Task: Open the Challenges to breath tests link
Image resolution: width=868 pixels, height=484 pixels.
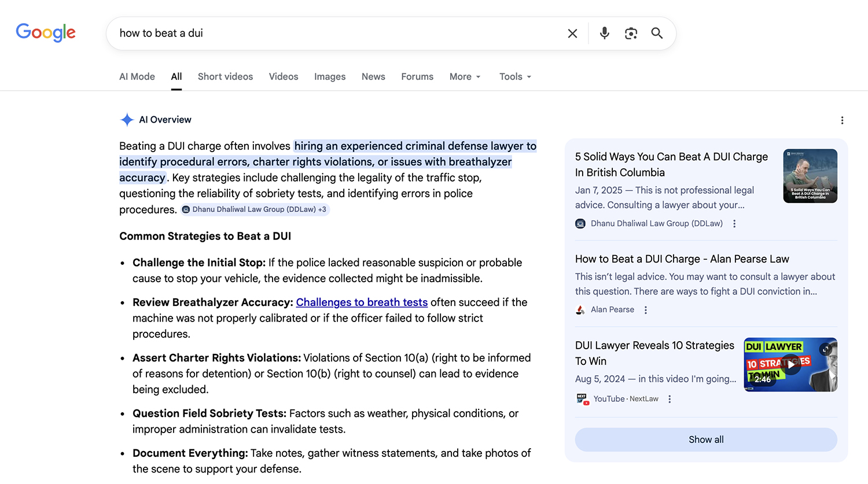Action: coord(362,302)
